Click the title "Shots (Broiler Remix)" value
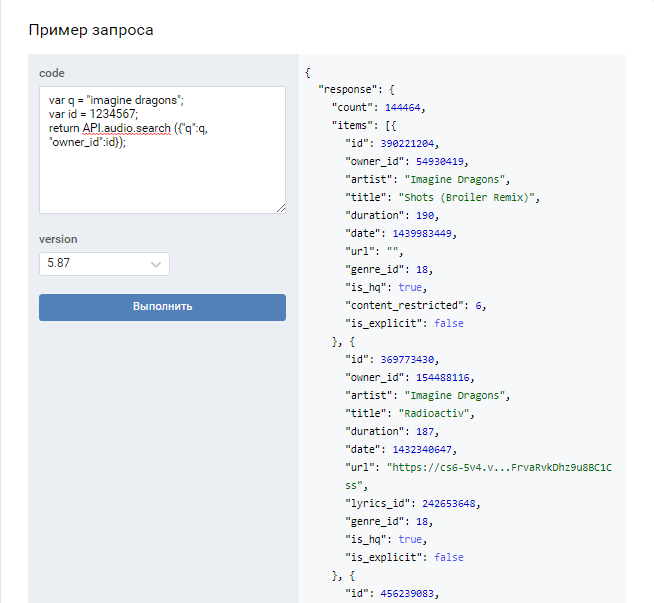The width and height of the screenshot is (654, 603). pyautogui.click(x=470, y=197)
